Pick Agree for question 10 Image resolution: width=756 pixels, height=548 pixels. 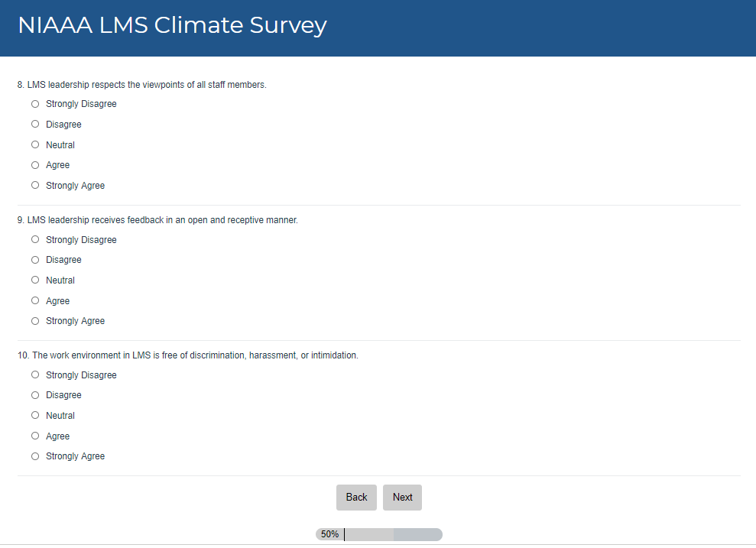35,436
